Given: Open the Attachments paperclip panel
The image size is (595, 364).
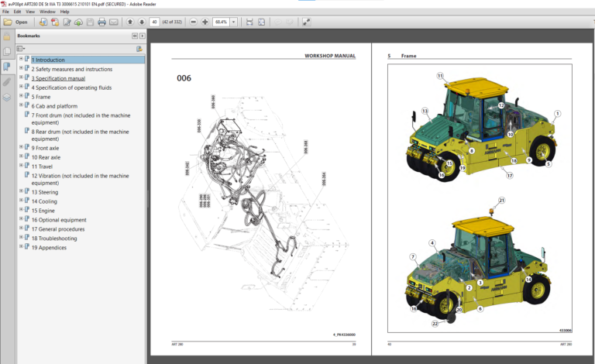Looking at the screenshot, I should 7,81.
